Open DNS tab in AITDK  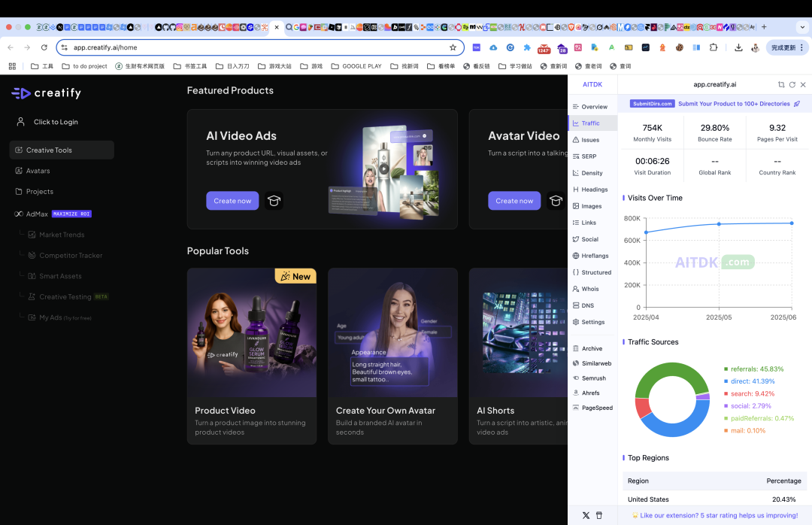[592, 306]
